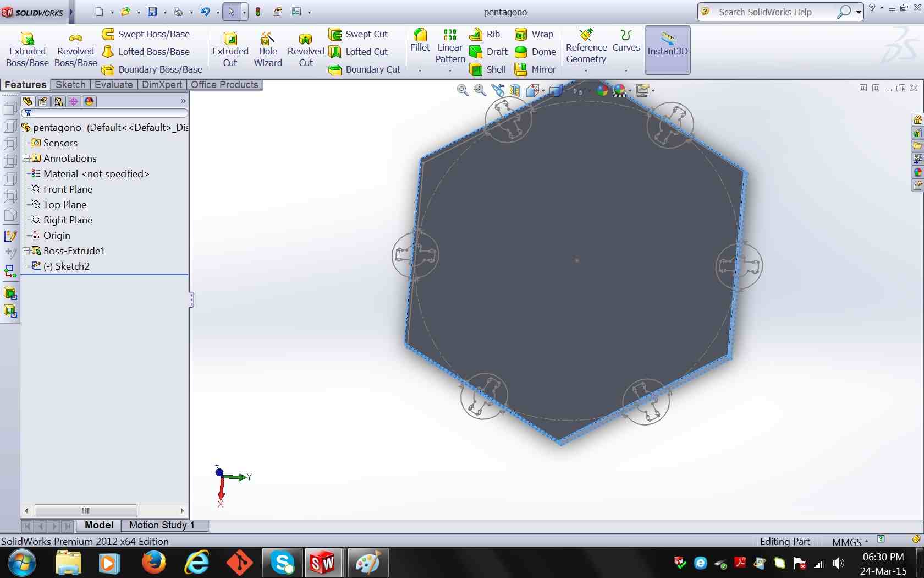This screenshot has height=578, width=924.
Task: Open the Extruded Cut tool
Action: coord(230,50)
